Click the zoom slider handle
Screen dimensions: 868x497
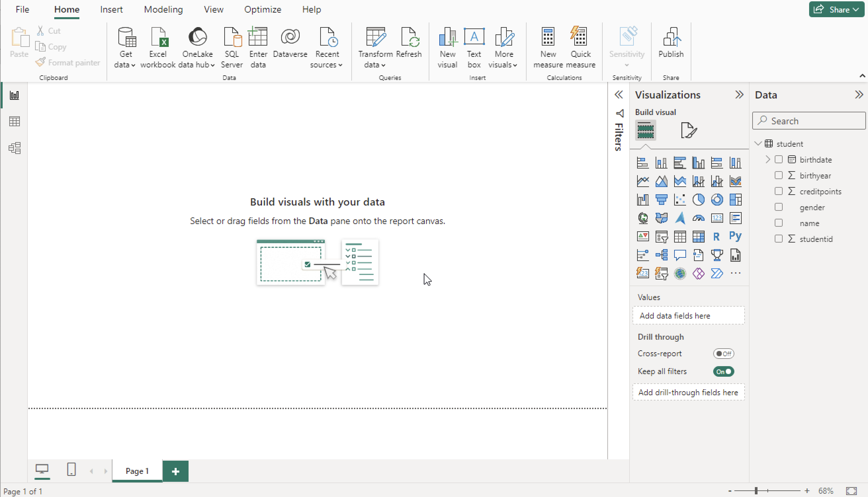756,491
